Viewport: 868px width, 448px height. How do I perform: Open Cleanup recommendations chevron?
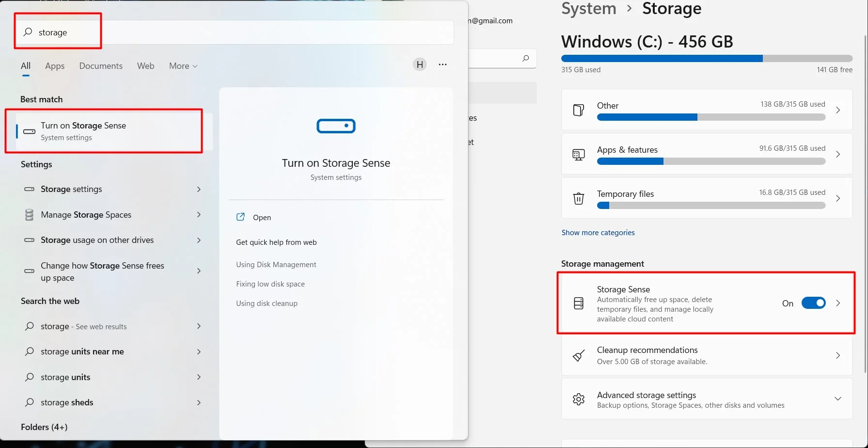[838, 355]
